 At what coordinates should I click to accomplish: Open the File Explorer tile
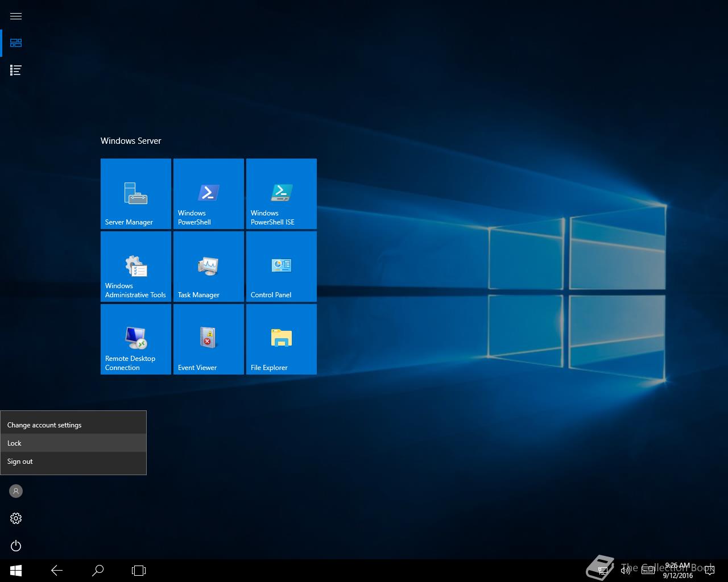click(282, 339)
